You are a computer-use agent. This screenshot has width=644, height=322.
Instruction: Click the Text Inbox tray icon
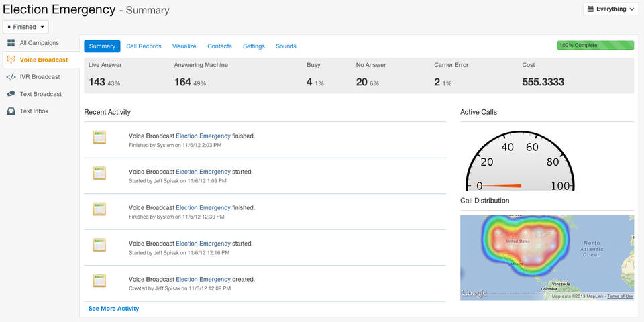click(x=11, y=111)
